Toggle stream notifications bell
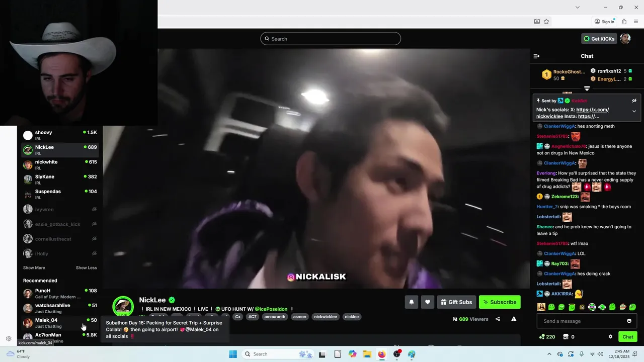 (411, 302)
